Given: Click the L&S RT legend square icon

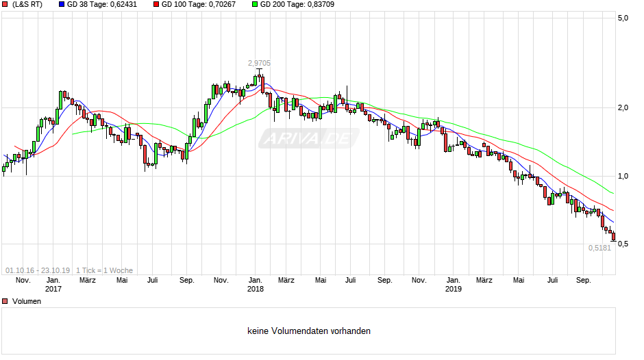Looking at the screenshot, I should pyautogui.click(x=5, y=5).
